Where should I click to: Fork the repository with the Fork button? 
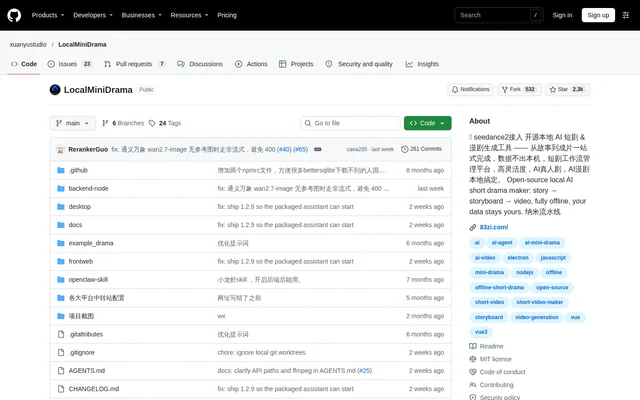click(519, 89)
